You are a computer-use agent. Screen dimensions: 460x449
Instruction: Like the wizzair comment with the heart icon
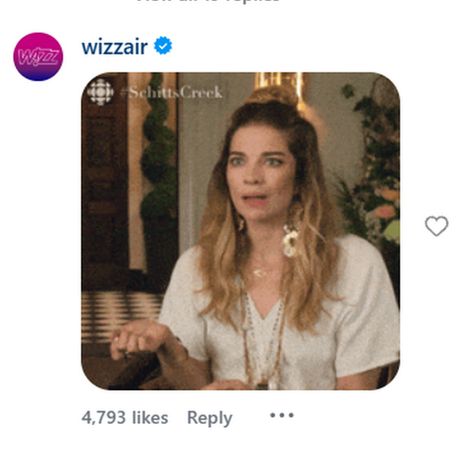[x=436, y=226]
